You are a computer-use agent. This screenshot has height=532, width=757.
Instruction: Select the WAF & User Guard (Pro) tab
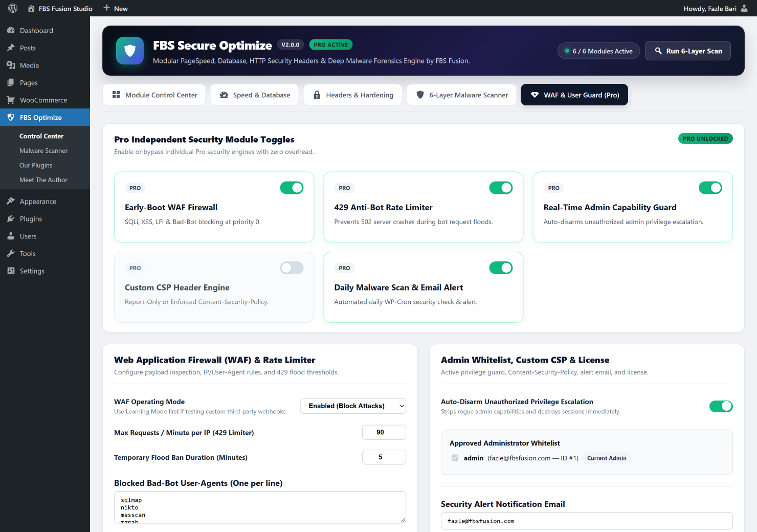click(574, 95)
